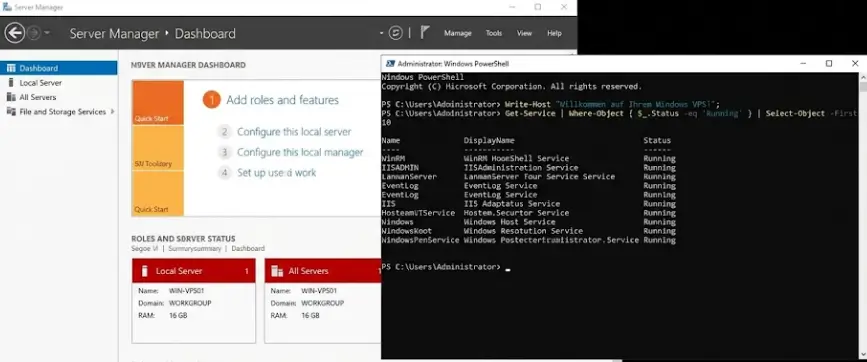Expand File and Storage Services chevron
Viewport: 867px width, 362px height.
(113, 111)
